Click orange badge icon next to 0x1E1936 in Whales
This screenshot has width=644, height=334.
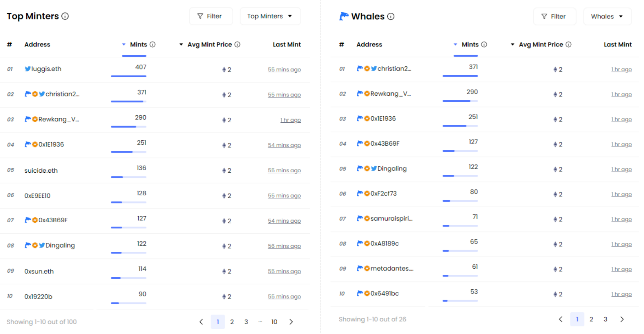(x=367, y=118)
